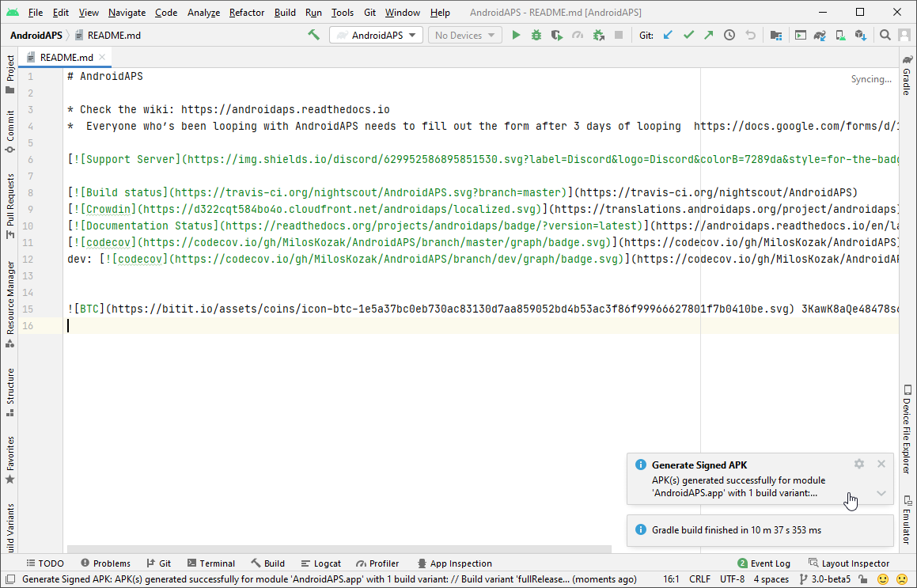Dismiss the Generate Signed APK notification
The image size is (917, 588).
click(881, 464)
